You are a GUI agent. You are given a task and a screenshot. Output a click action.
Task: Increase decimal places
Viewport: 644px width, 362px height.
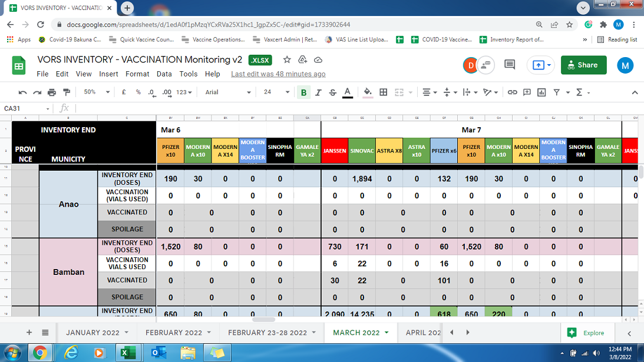coord(167,92)
